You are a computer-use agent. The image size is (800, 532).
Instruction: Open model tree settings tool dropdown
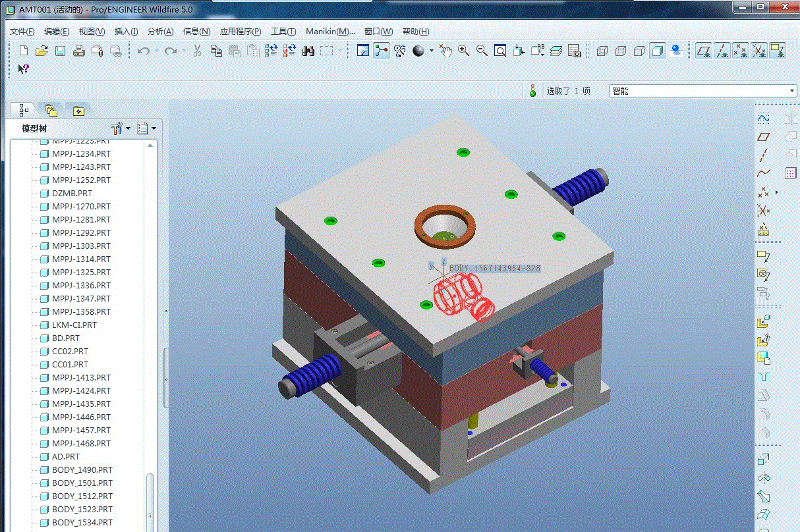click(x=121, y=128)
